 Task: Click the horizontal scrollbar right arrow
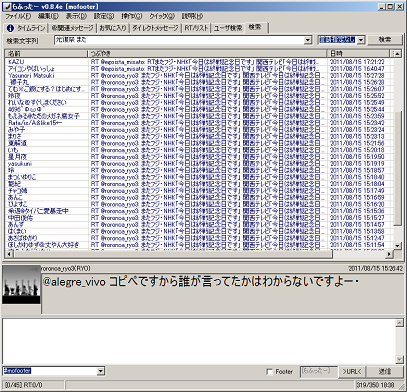(389, 254)
